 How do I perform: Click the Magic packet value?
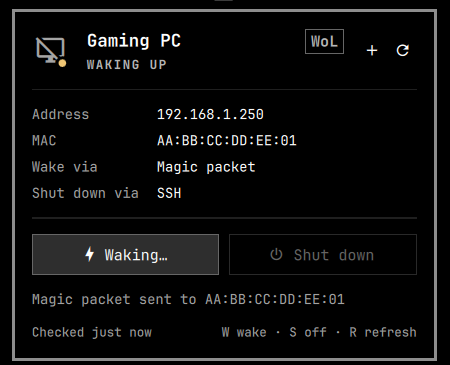coord(206,167)
